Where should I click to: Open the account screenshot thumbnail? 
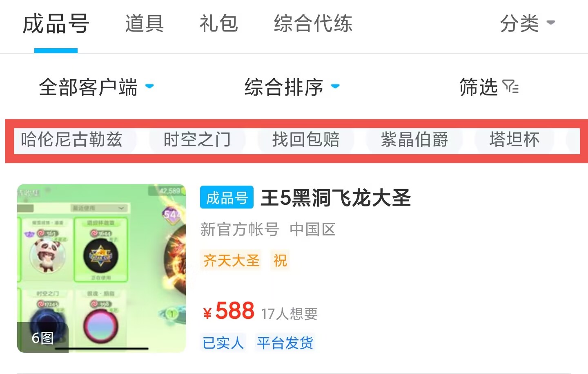click(101, 268)
